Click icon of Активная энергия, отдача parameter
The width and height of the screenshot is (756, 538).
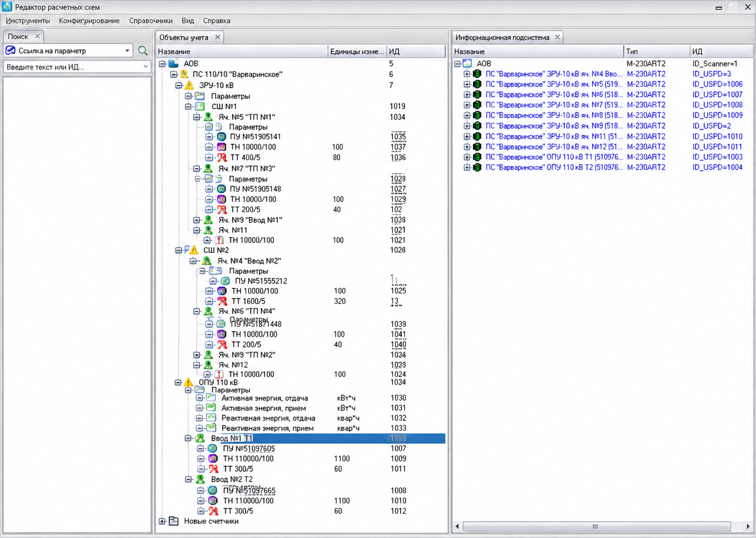point(211,398)
